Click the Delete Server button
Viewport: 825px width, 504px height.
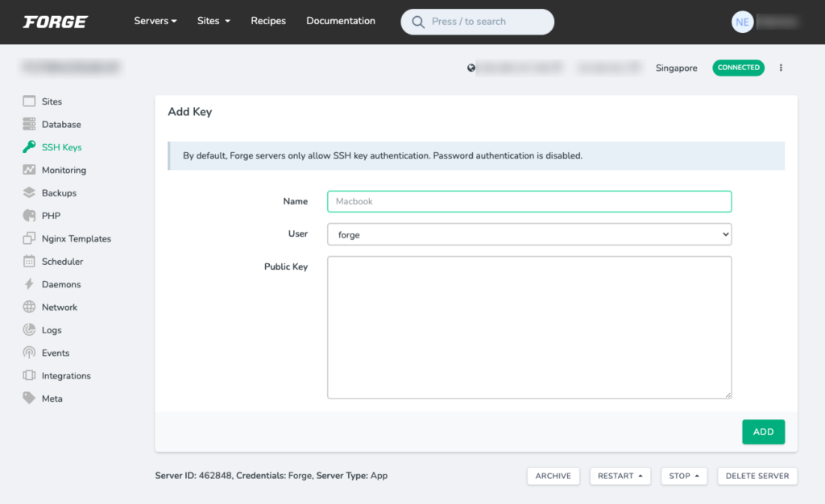pyautogui.click(x=757, y=476)
